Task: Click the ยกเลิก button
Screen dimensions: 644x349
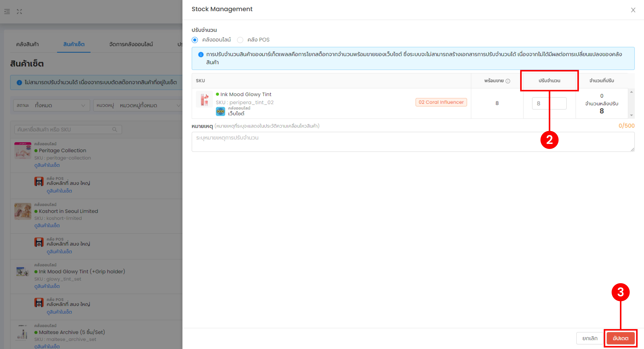Action: point(590,338)
